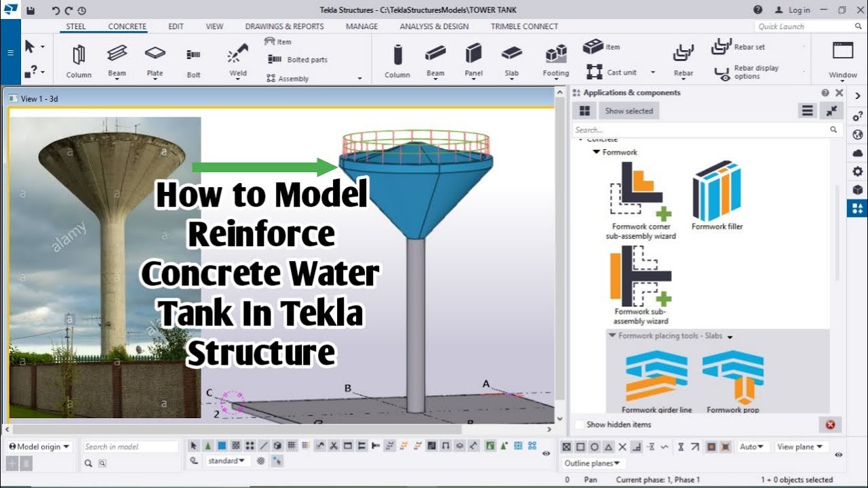Toggle the crossed-square reference points snap switch
Viewport: 868px width, 488px height.
pyautogui.click(x=567, y=447)
